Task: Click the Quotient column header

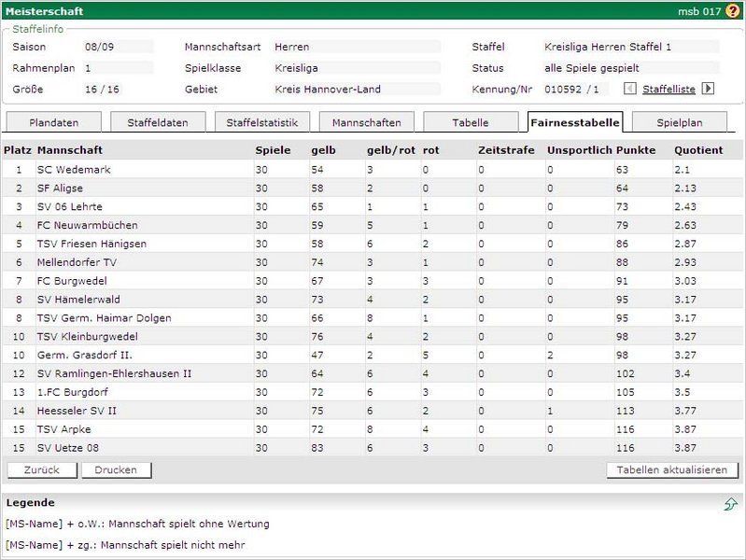Action: coord(698,149)
